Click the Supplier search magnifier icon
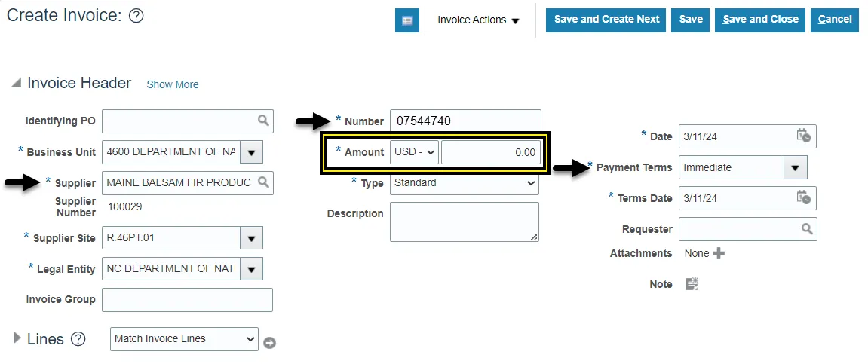The image size is (868, 364). [x=263, y=182]
